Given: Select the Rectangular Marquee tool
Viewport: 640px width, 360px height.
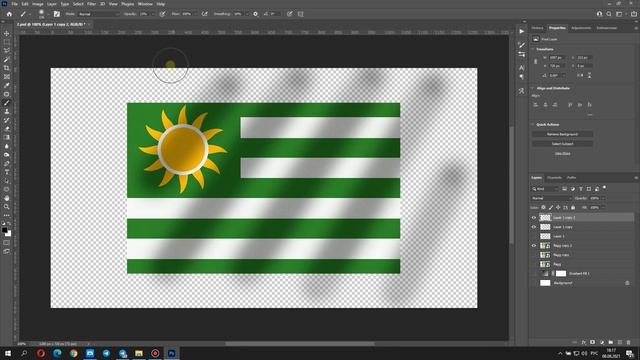Looking at the screenshot, I should pos(7,42).
